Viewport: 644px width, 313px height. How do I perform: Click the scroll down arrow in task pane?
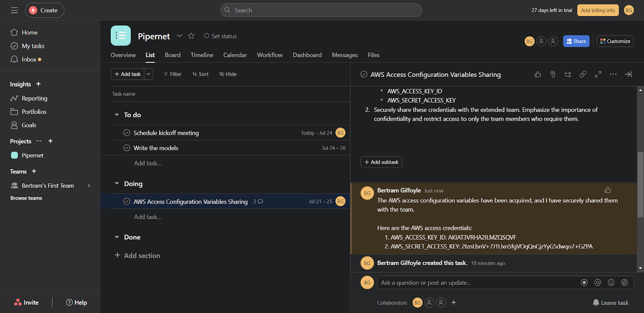tap(640, 268)
